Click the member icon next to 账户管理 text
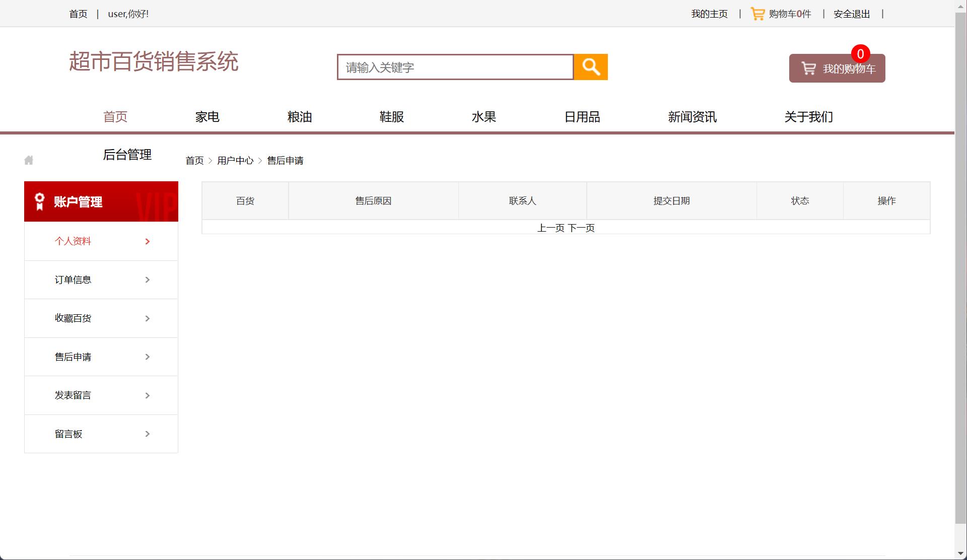Viewport: 967px width, 560px height. [x=40, y=201]
